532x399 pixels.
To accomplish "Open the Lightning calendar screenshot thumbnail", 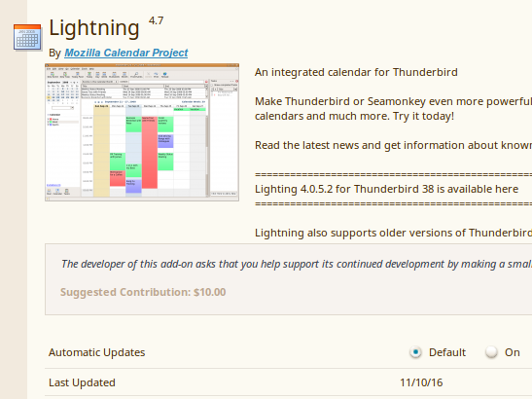I will coord(142,132).
